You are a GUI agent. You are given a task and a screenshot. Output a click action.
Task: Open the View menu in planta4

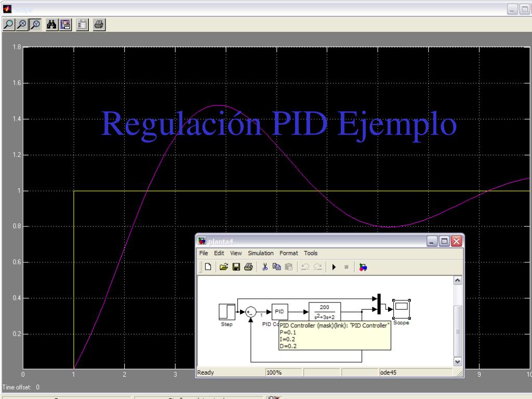(x=236, y=253)
